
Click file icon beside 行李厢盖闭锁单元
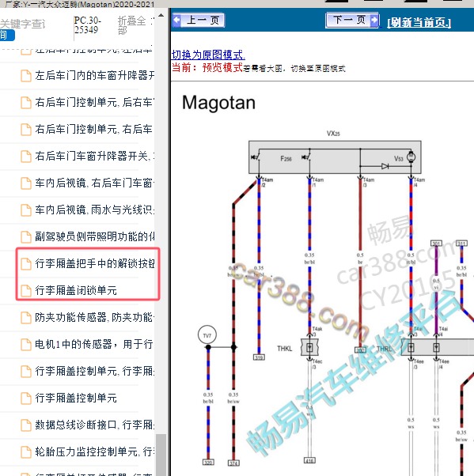tap(26, 290)
